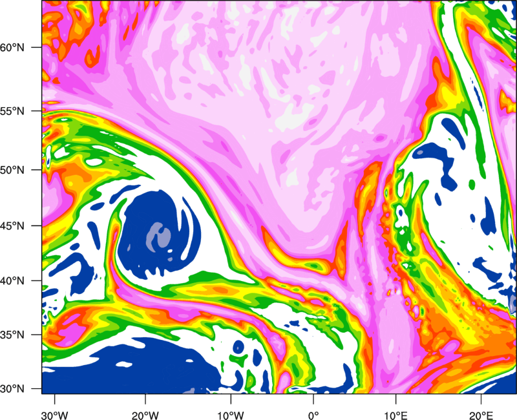Viewport: 517px width, 420px height.
Task: Click the 40°N latitude label
Action: coord(12,281)
